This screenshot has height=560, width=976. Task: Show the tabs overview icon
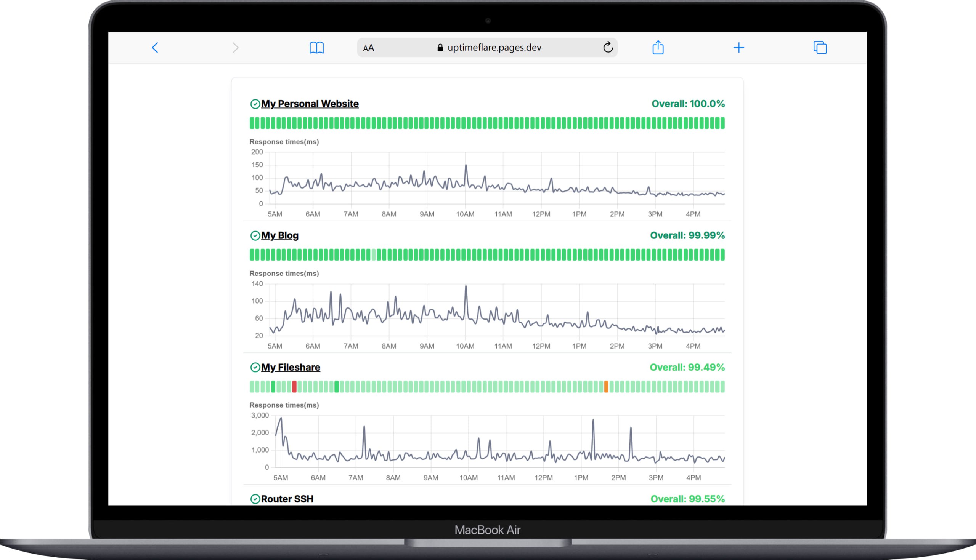(820, 48)
